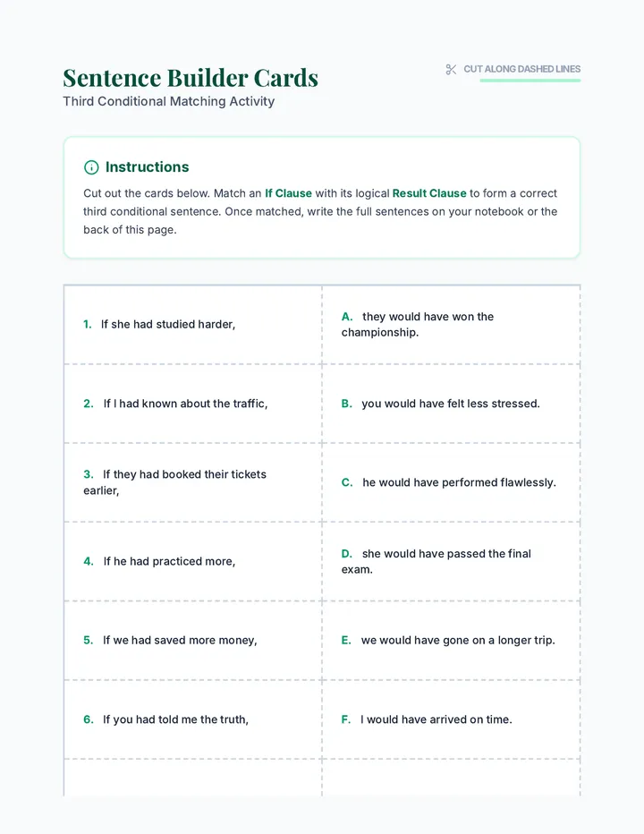Select card 5 'If we had saved more money'
The width and height of the screenshot is (644, 834).
[192, 641]
